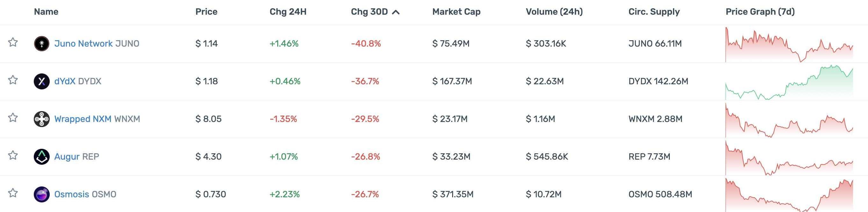Open the Osmosis coin page link
The height and width of the screenshot is (212, 868).
71,194
